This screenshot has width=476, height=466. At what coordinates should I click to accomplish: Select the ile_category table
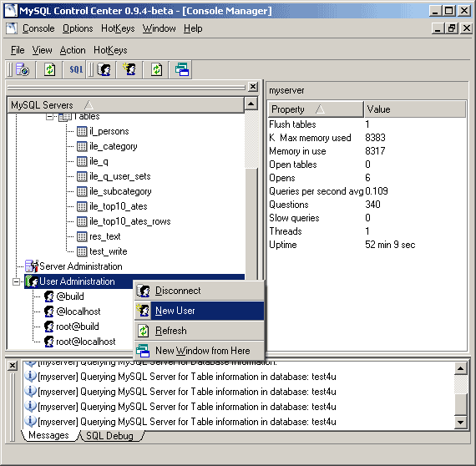(x=114, y=146)
